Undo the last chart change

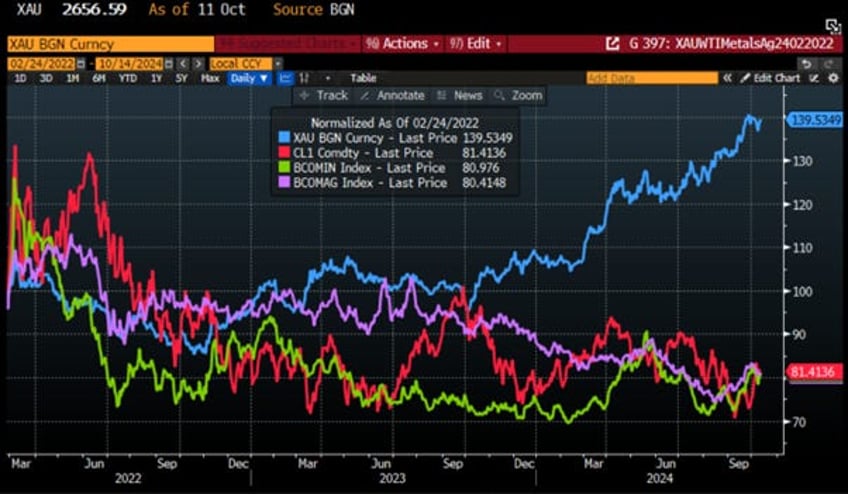(x=806, y=64)
